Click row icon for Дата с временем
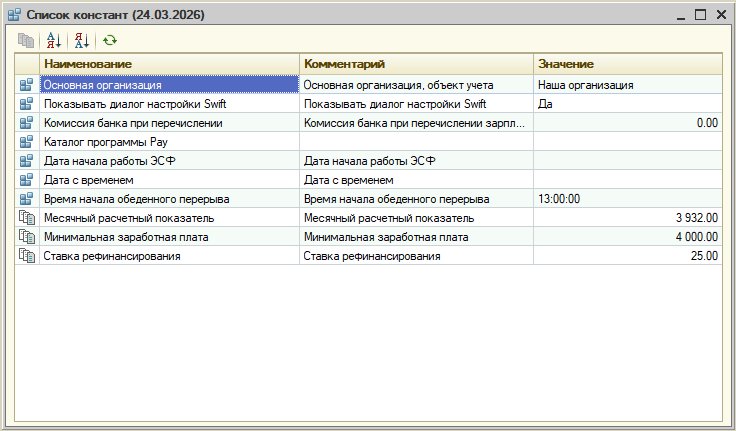The image size is (736, 431). [26, 180]
